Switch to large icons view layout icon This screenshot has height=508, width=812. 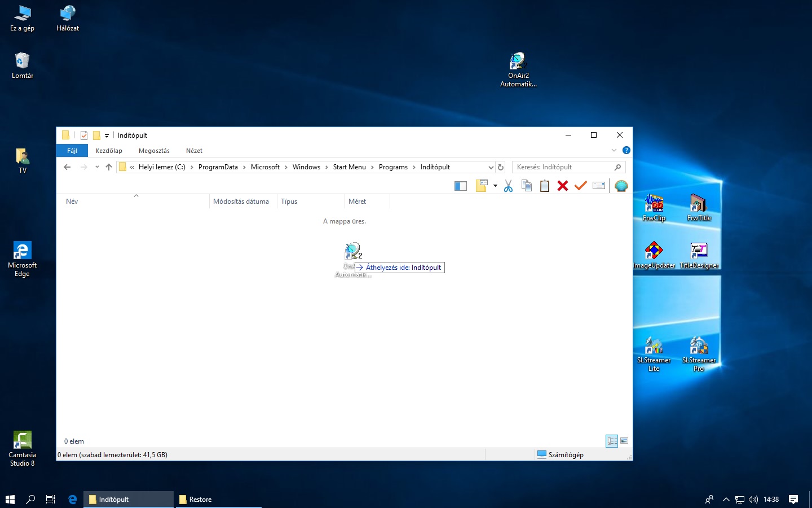tap(624, 441)
